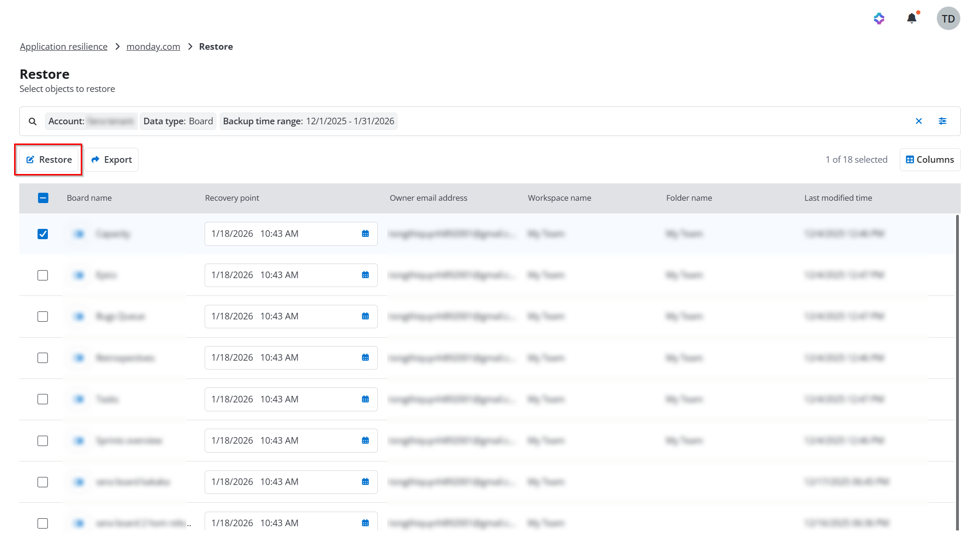
Task: Go to Application resilience breadcrumb
Action: [x=63, y=46]
